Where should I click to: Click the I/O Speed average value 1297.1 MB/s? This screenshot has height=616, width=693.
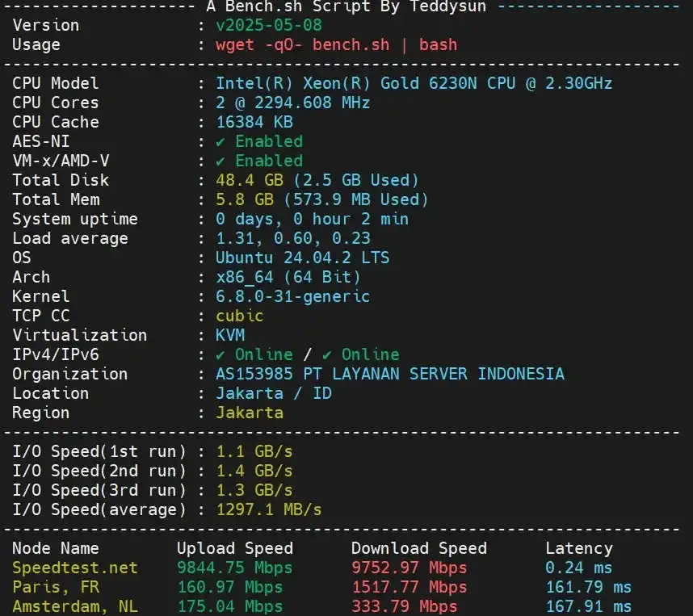click(x=269, y=510)
